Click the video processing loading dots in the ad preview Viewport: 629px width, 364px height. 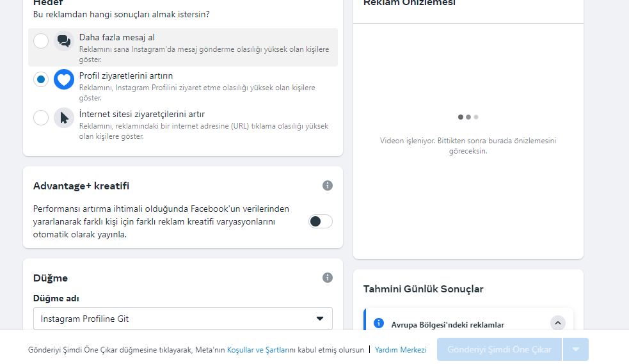click(468, 117)
